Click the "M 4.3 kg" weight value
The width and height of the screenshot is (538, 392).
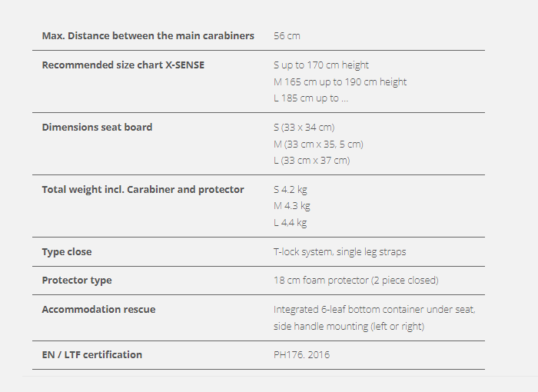pos(291,206)
